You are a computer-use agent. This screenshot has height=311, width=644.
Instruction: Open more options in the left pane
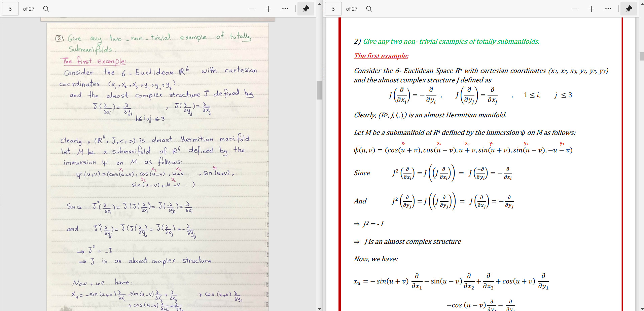(285, 9)
